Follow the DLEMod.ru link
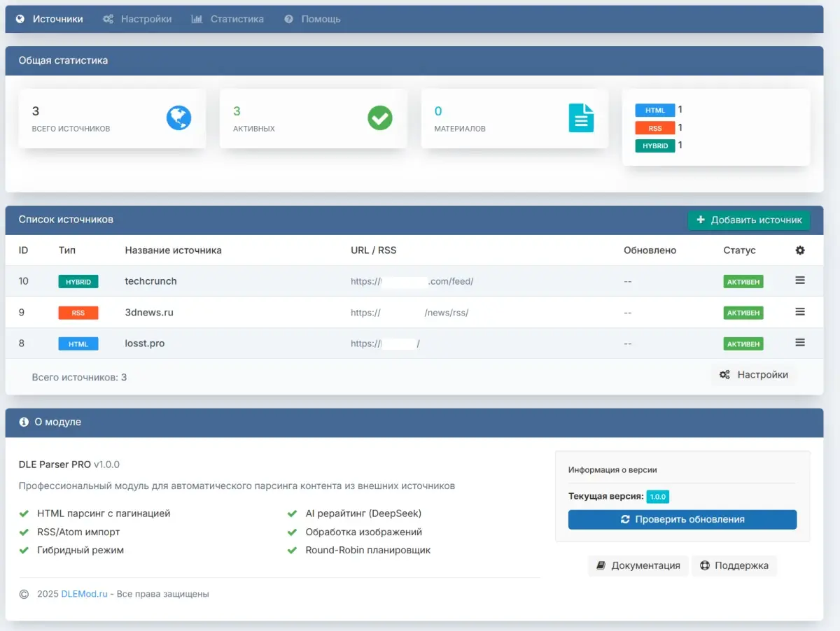 coord(84,594)
